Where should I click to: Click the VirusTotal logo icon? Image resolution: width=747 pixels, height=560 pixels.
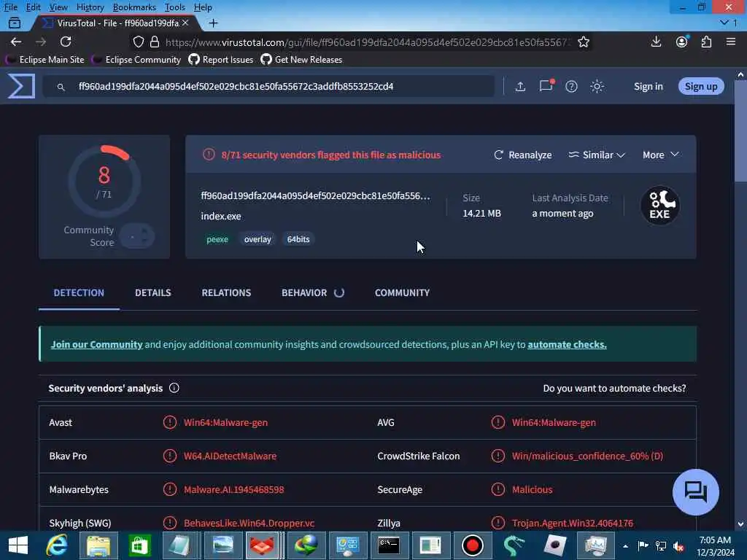pyautogui.click(x=21, y=86)
